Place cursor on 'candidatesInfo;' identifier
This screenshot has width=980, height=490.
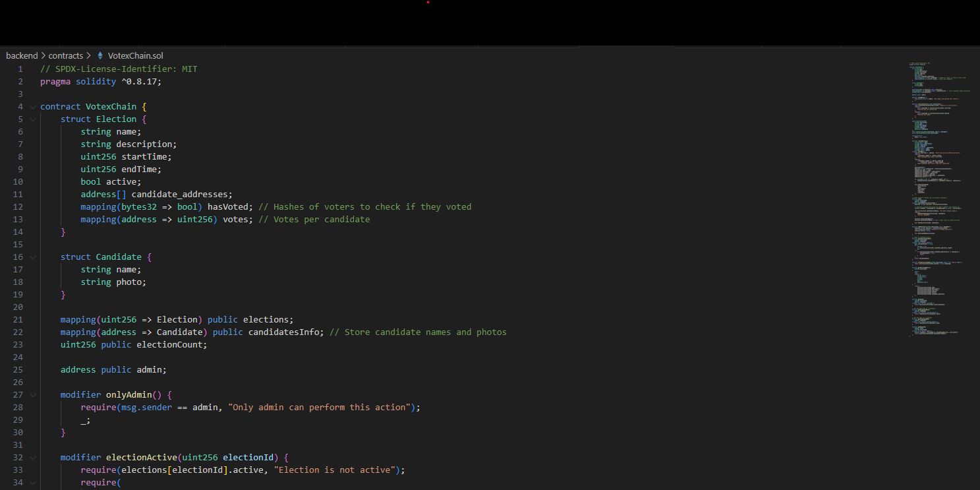click(x=286, y=332)
